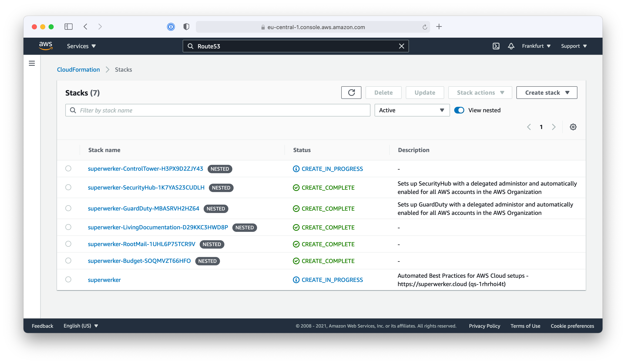Click the AWS search box containing Route53

tap(296, 46)
